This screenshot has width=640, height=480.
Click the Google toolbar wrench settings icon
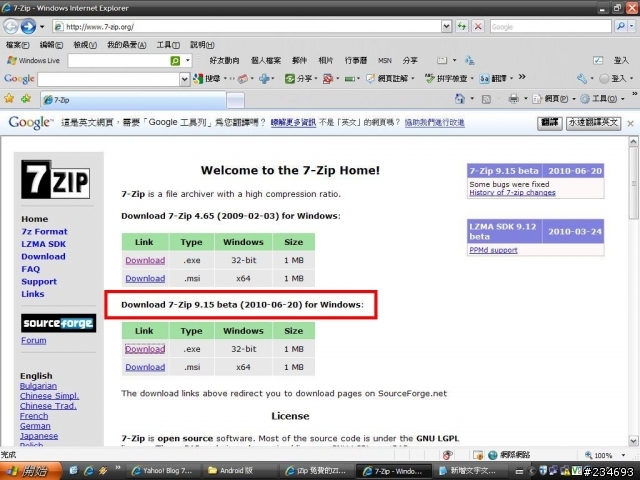pos(582,78)
